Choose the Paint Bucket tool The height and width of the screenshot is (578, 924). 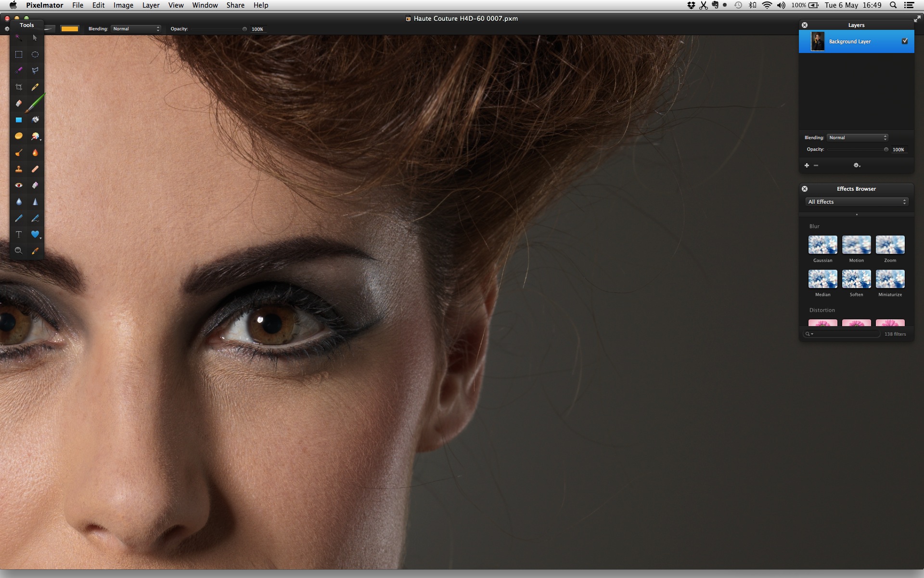(35, 120)
